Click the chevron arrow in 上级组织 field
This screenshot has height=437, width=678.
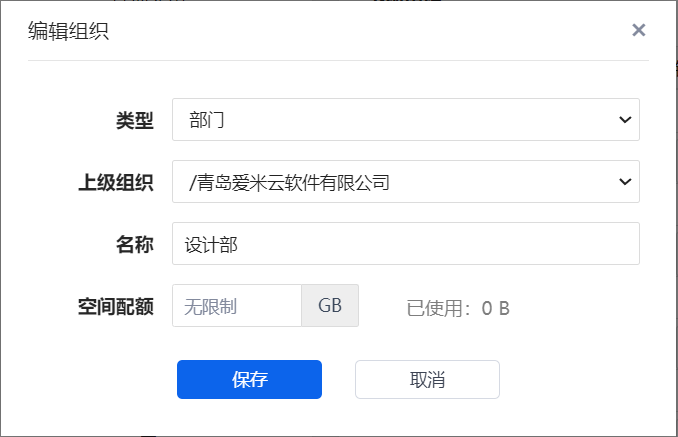pyautogui.click(x=625, y=182)
